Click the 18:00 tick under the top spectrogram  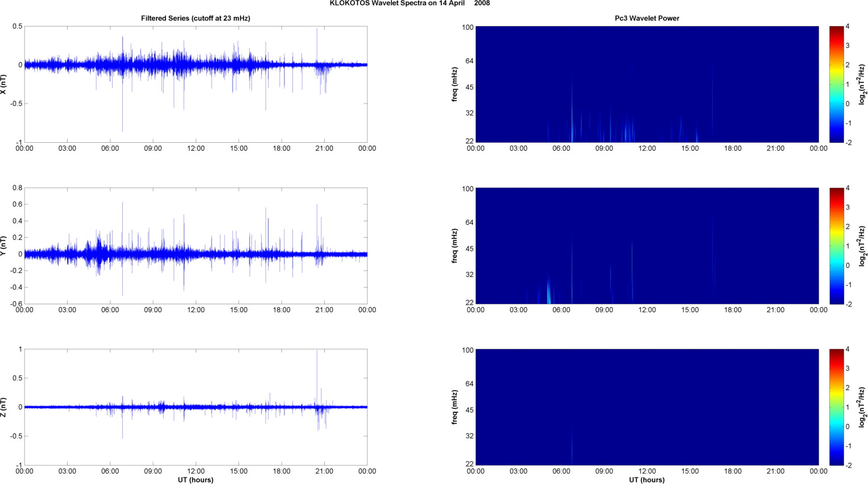click(733, 148)
